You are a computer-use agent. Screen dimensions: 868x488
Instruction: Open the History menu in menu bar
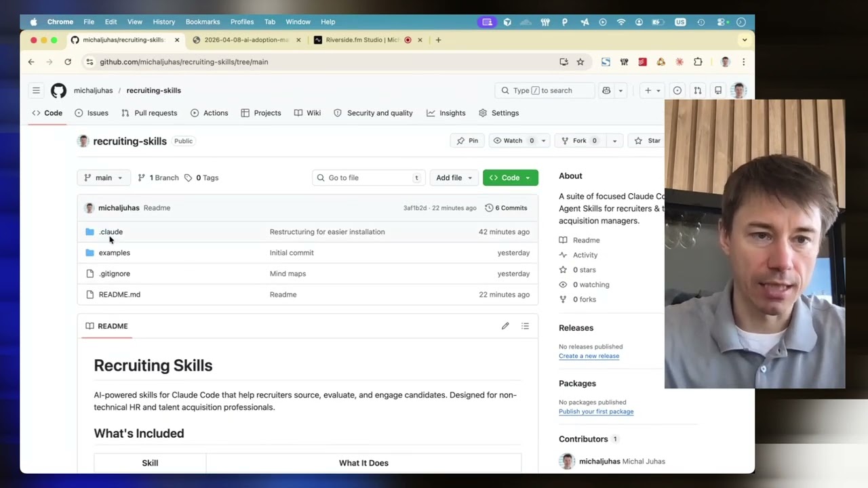click(x=163, y=22)
